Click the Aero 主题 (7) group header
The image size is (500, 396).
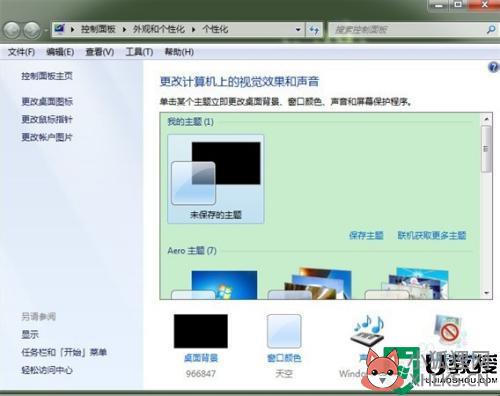tap(192, 250)
